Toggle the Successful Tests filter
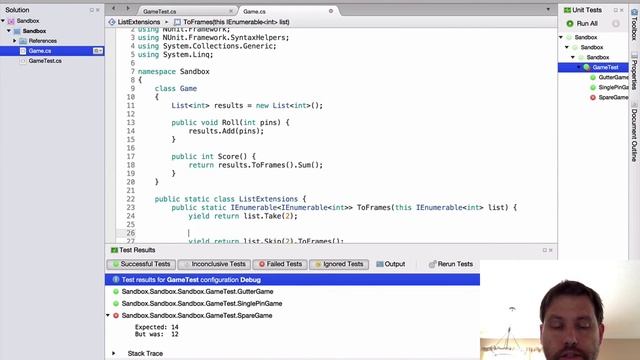Screen dimensions: 640x360 click(141, 264)
